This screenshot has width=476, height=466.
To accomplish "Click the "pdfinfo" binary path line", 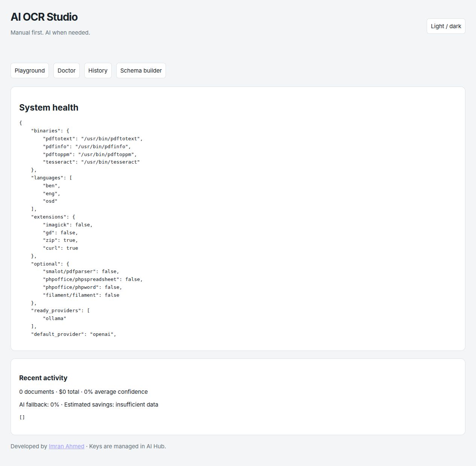I will [87, 147].
